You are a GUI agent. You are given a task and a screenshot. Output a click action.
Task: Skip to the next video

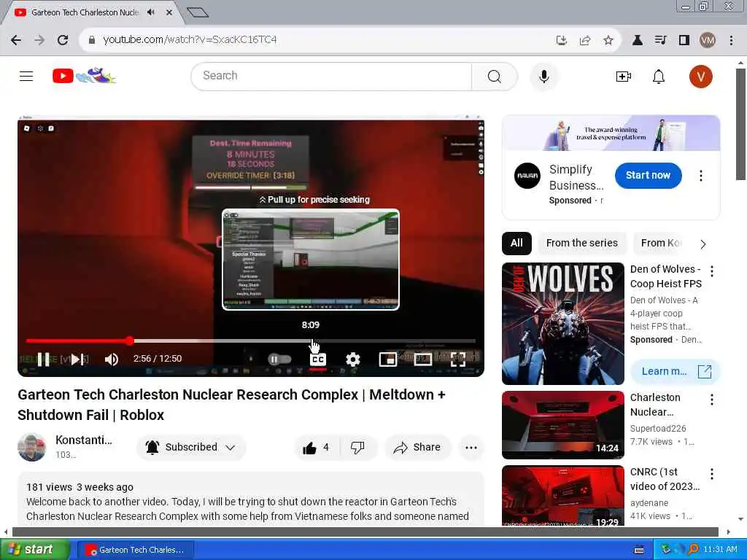coord(77,359)
